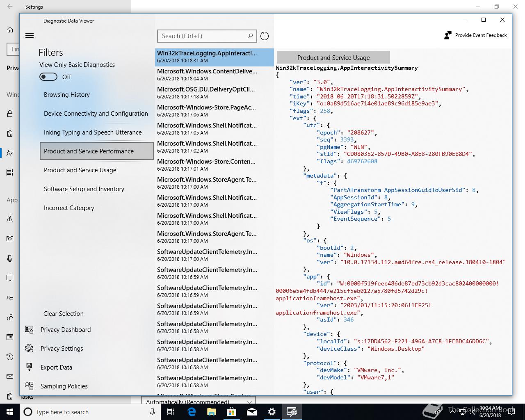Select Microsoft.Windows.Shell.Notificat... event at 10:17:02

pyautogui.click(x=214, y=147)
